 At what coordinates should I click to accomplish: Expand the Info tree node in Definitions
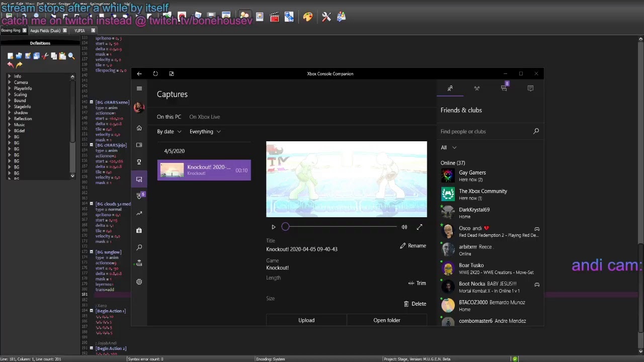point(9,76)
